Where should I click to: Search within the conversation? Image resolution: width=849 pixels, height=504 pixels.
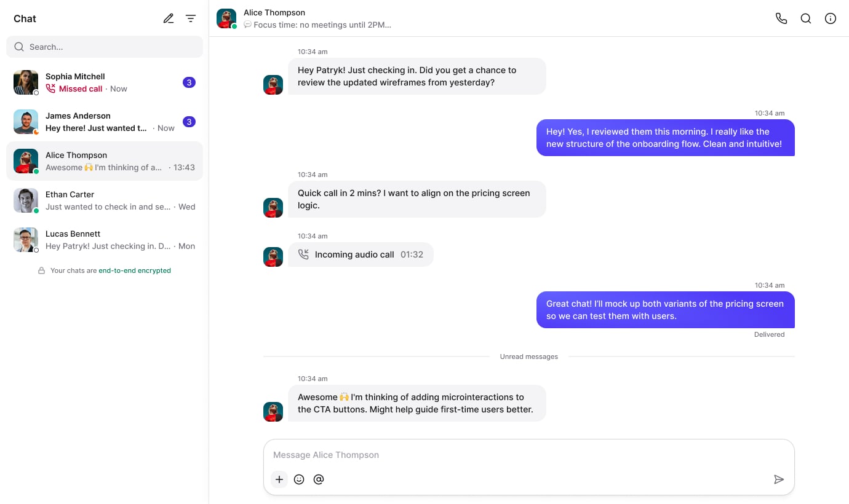[806, 18]
